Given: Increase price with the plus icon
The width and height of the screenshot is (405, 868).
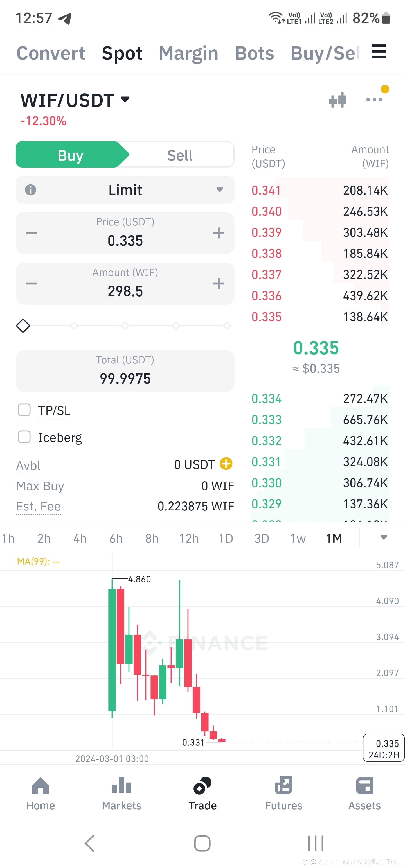Looking at the screenshot, I should pyautogui.click(x=219, y=233).
